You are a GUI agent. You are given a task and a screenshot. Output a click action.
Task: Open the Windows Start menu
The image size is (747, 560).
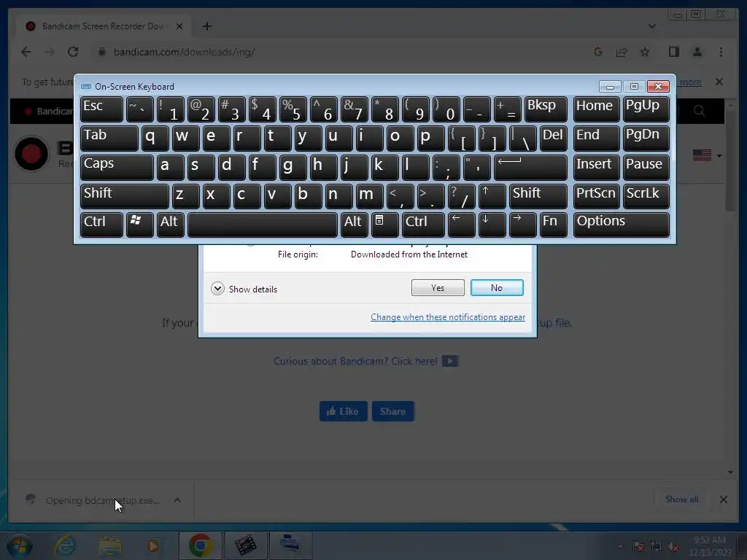(18, 545)
